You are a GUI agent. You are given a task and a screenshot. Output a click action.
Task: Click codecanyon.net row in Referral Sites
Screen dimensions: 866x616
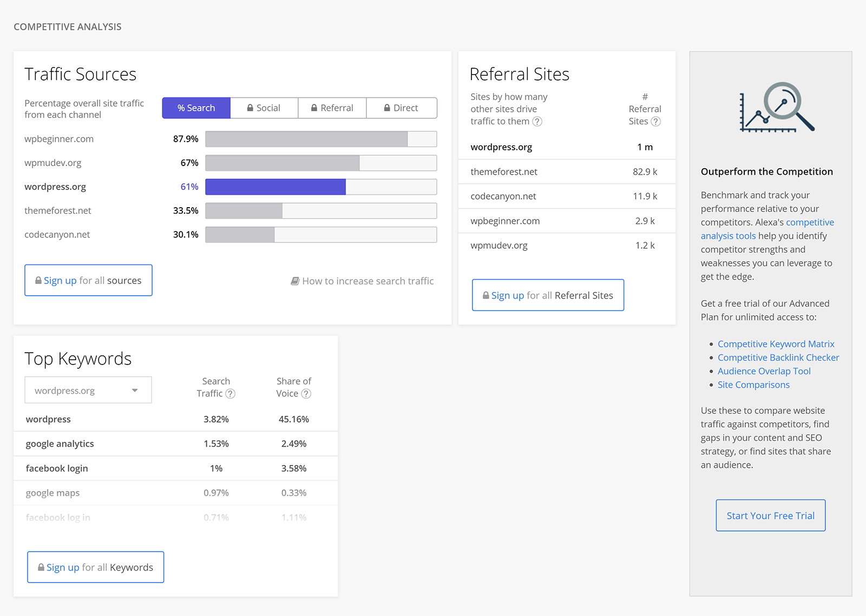(x=567, y=196)
